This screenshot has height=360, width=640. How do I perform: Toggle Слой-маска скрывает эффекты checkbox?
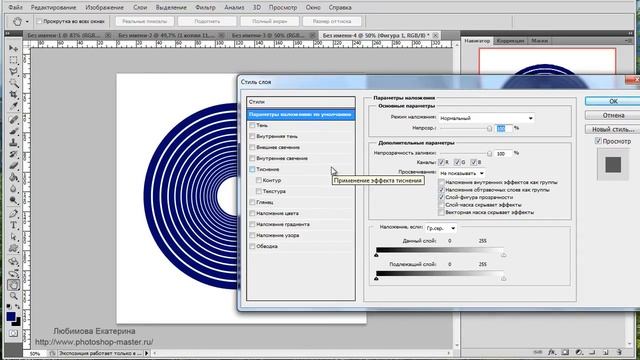tap(441, 205)
